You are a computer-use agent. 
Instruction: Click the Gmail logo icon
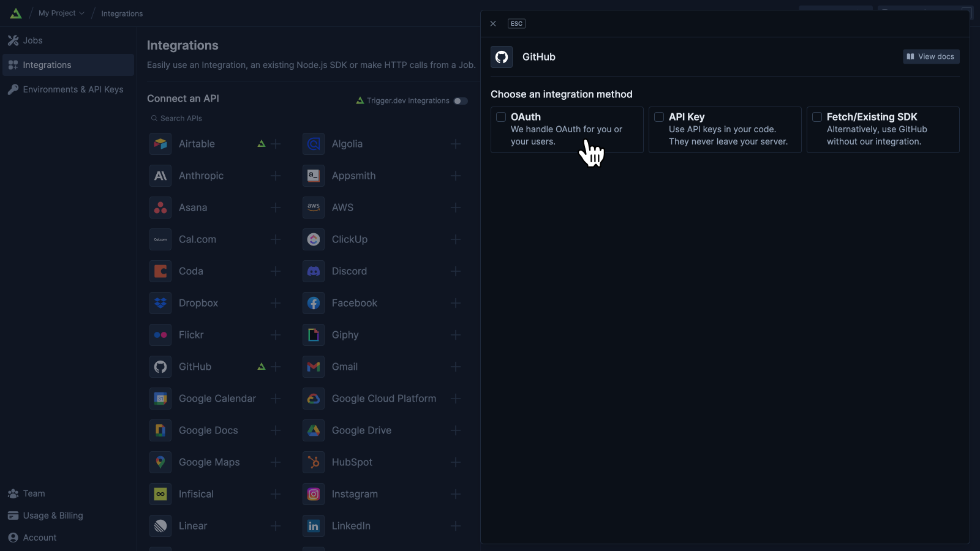tap(314, 367)
